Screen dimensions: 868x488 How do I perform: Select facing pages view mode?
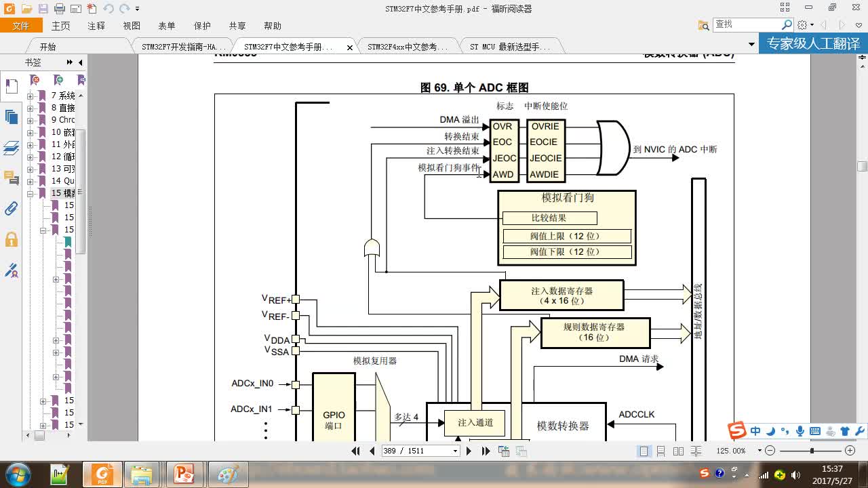point(678,451)
